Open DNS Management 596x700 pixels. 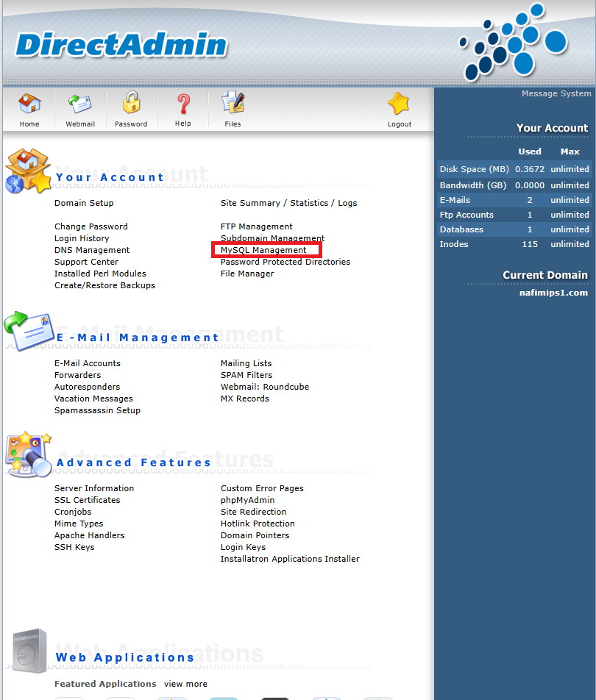(92, 250)
